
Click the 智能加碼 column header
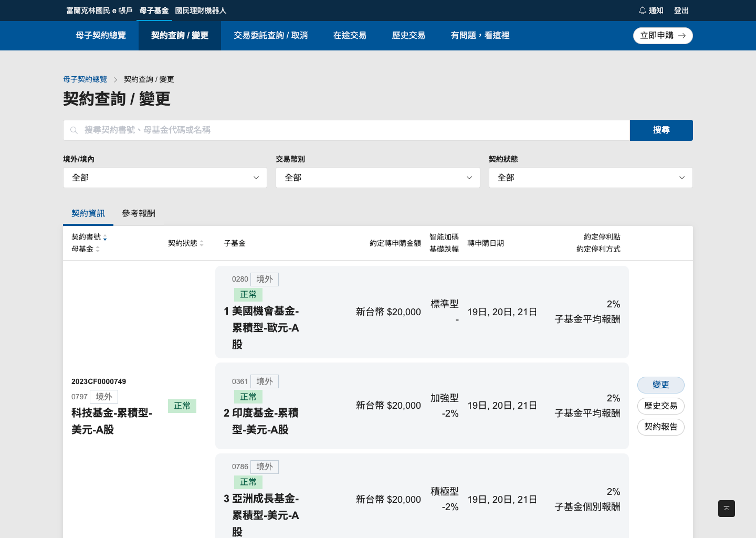coord(444,237)
